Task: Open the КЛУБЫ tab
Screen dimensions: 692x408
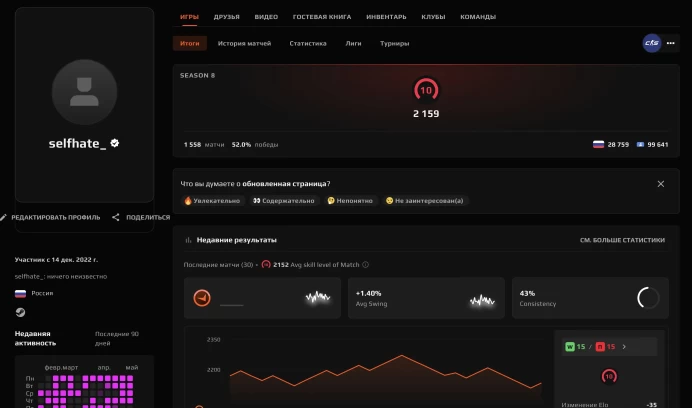Action: [433, 17]
